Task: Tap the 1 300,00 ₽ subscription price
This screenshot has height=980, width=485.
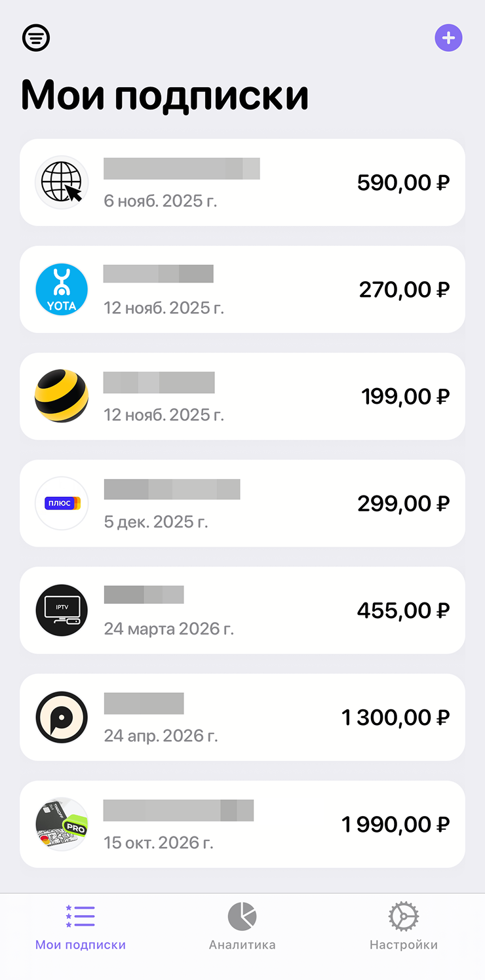Action: (x=395, y=717)
